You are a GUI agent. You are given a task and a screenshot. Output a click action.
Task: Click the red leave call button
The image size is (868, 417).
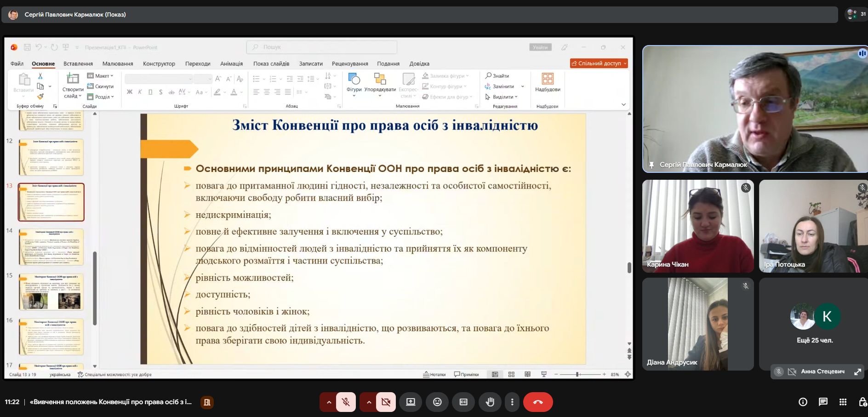[538, 402]
